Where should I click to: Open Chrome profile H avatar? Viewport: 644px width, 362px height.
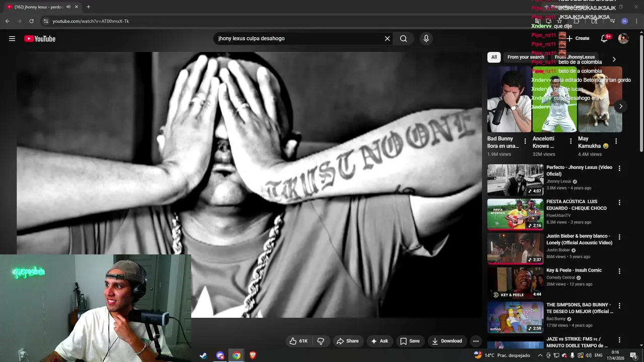pos(624,21)
